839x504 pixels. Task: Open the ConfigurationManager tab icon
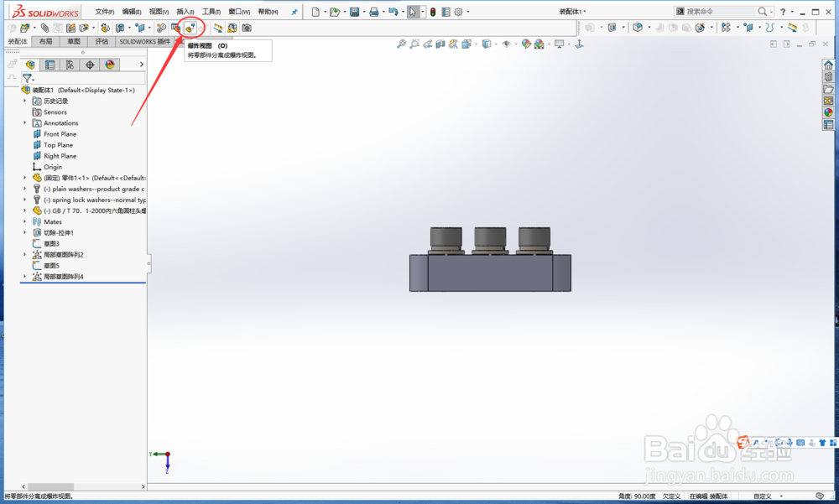70,65
